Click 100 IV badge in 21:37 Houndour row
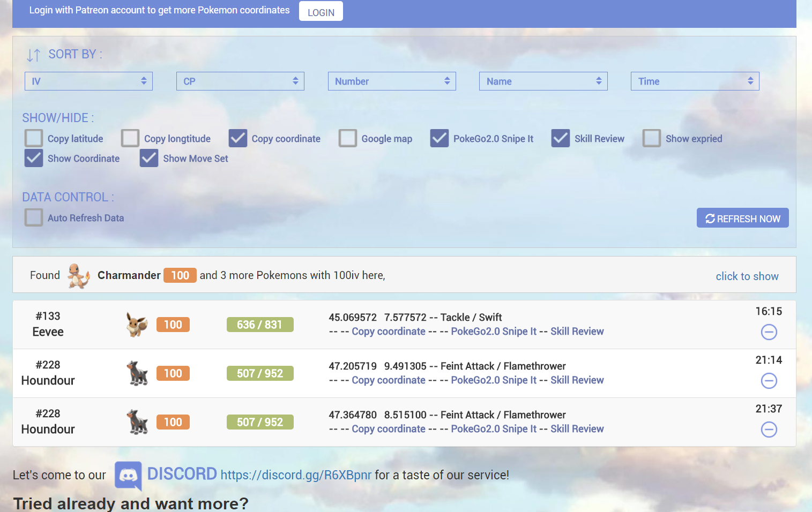Viewport: 812px width, 512px height. pyautogui.click(x=173, y=422)
